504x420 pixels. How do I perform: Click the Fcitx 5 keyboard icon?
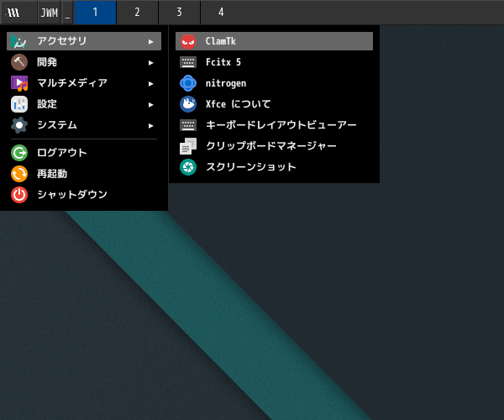[188, 62]
